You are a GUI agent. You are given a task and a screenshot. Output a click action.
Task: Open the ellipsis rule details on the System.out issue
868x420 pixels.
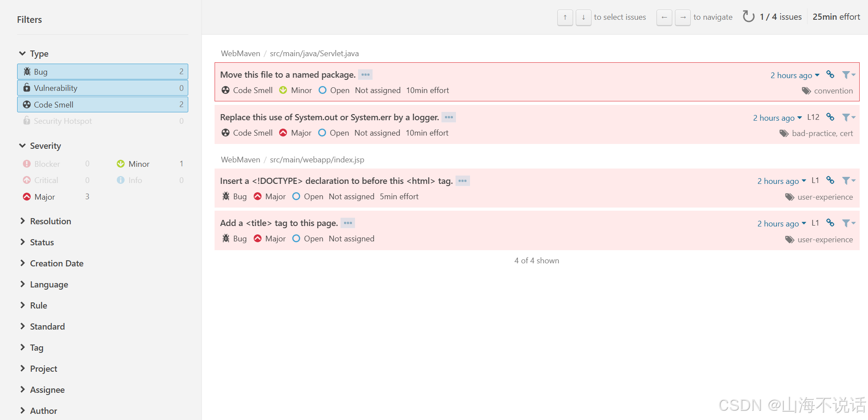(448, 117)
